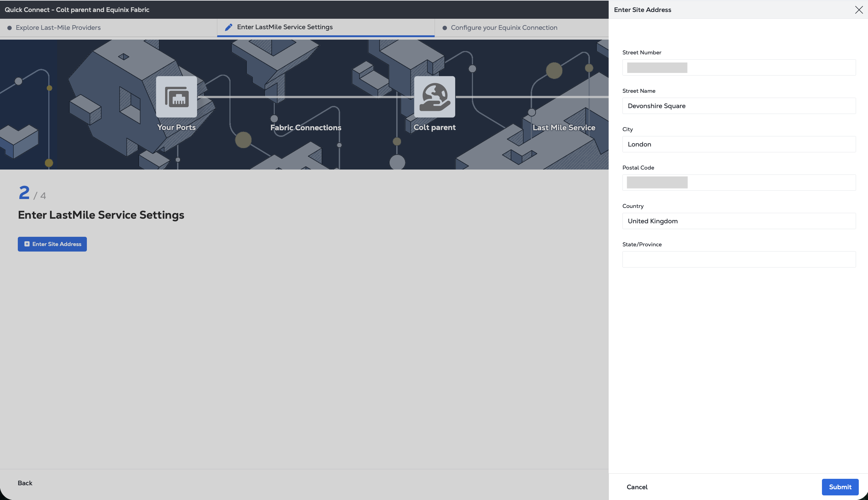Click the Street Number label

(641, 53)
